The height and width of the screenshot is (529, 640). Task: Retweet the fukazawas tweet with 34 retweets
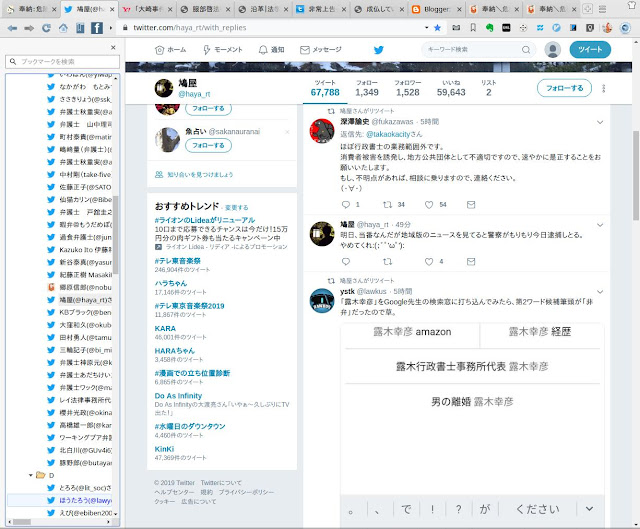pyautogui.click(x=387, y=204)
